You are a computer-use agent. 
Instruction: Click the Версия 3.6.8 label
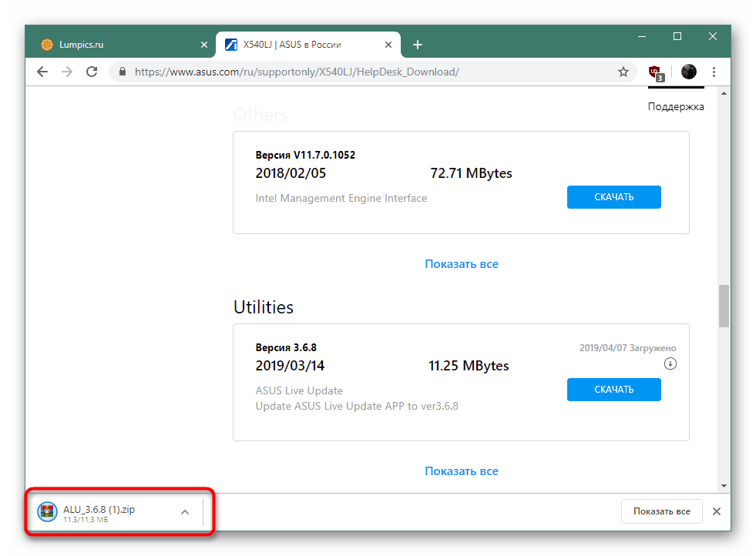tap(286, 347)
